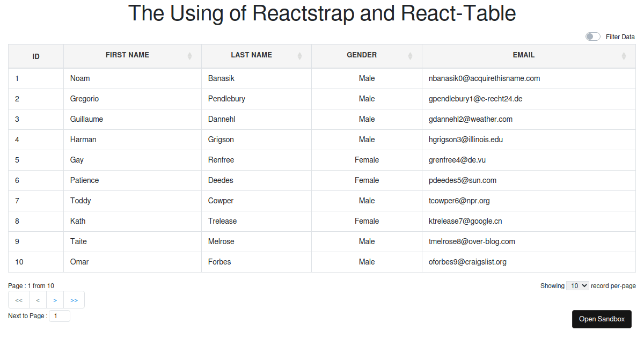Screen dimensions: 644x338
Task: Enable the Filter Data toggle switch
Action: click(592, 36)
